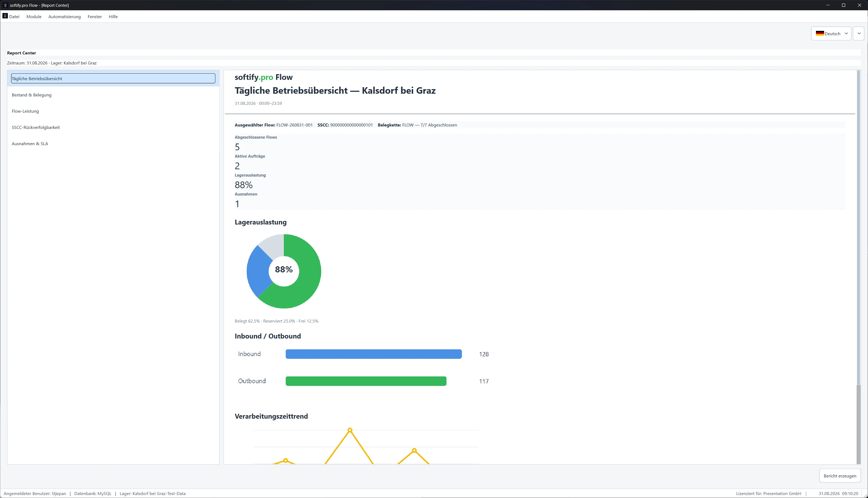Click the resize grip in status bar corner
The width and height of the screenshot is (868, 498).
click(865, 495)
